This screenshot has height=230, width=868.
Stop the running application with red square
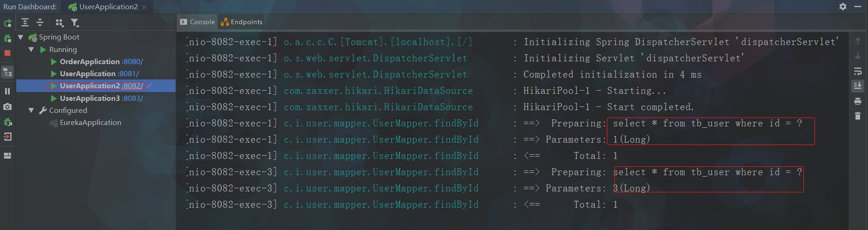point(7,53)
